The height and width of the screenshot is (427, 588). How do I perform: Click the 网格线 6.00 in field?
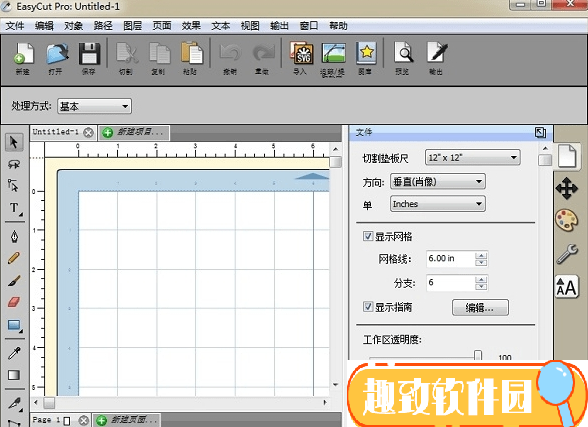(450, 259)
